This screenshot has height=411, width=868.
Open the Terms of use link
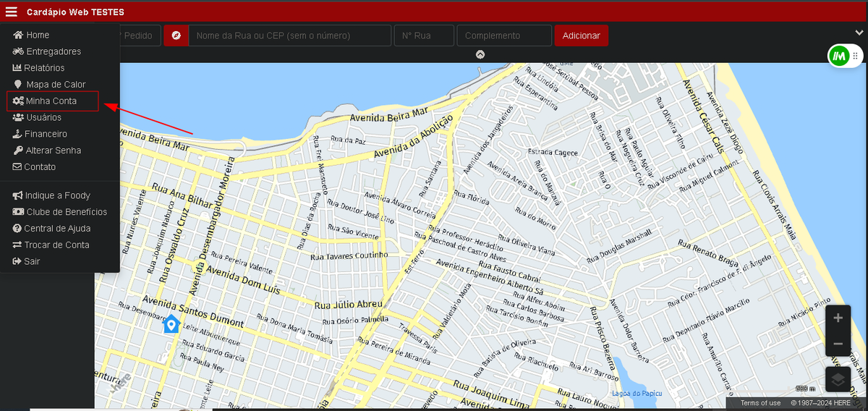pyautogui.click(x=760, y=403)
